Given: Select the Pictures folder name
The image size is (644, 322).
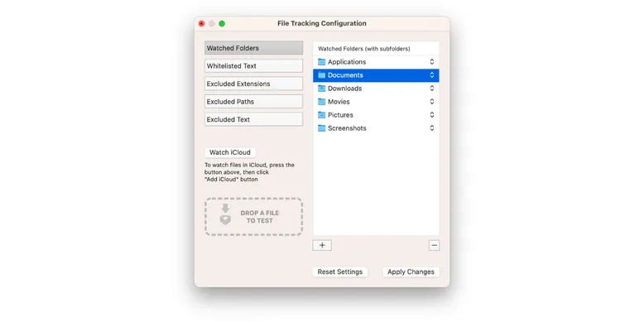Looking at the screenshot, I should point(340,115).
